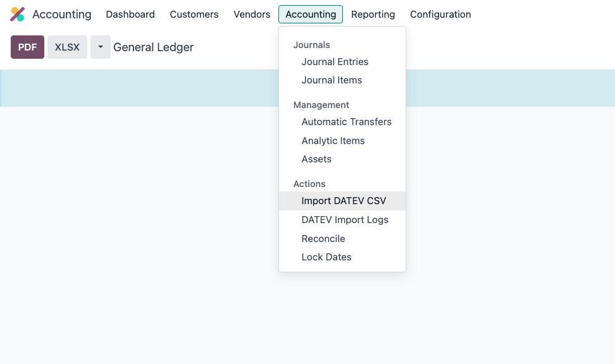Collapse the open Accounting menu in the navbar
This screenshot has width=615, height=364.
(311, 15)
